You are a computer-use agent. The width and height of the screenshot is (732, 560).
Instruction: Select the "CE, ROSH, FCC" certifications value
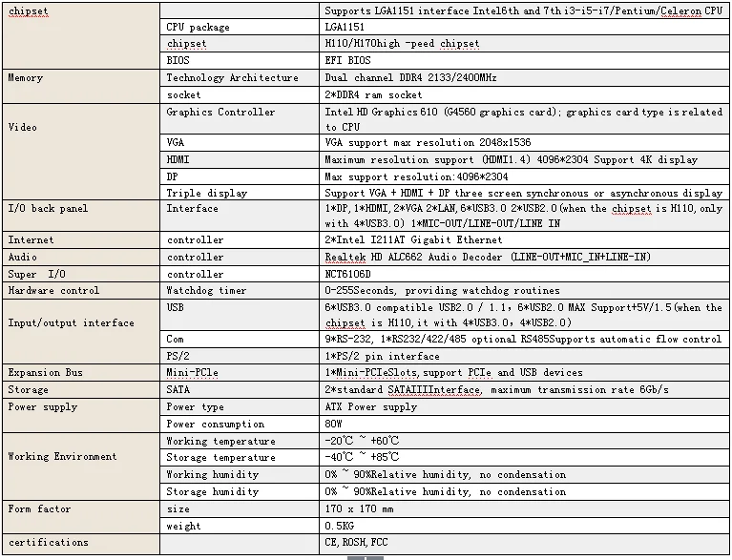pos(356,543)
